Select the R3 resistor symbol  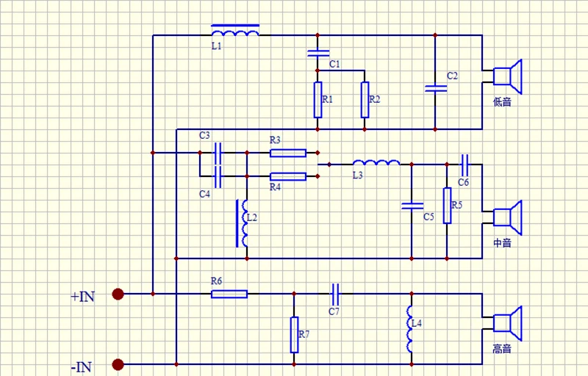tap(288, 153)
